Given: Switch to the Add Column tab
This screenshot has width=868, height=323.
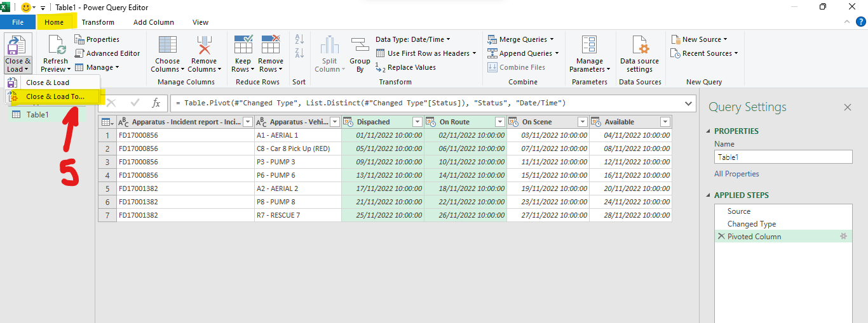Looking at the screenshot, I should 153,22.
